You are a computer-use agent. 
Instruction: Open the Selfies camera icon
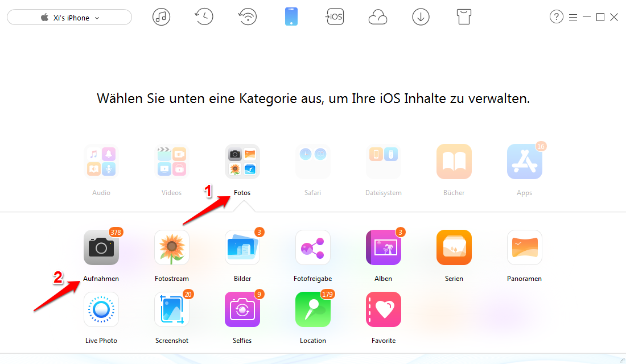[x=242, y=309]
